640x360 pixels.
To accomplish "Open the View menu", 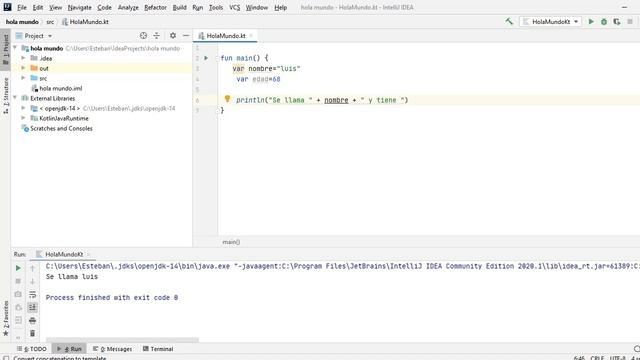I will [x=56, y=7].
